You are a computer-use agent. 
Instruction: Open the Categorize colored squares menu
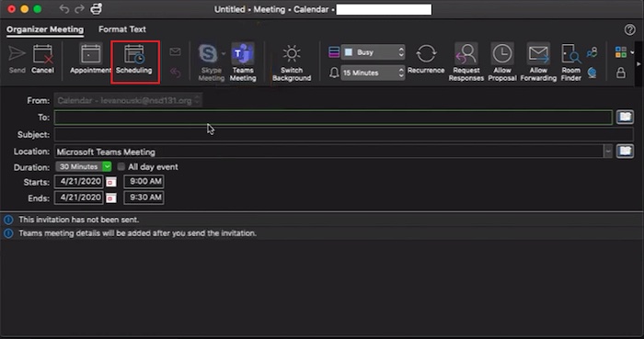coord(621,52)
